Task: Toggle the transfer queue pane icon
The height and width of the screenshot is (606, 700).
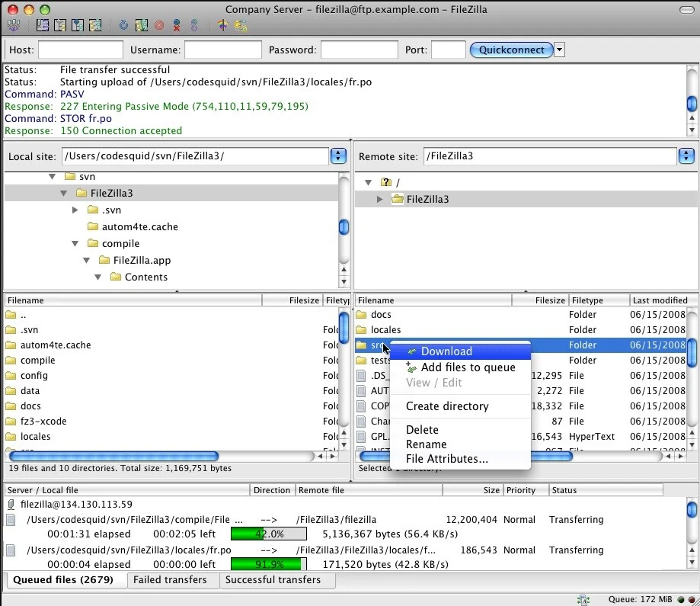Action: point(94,25)
